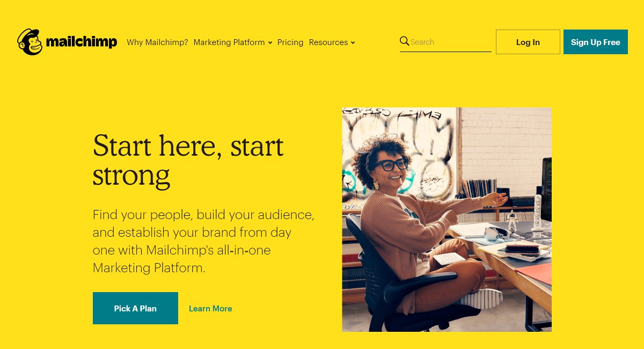Follow the Learn More link
The image size is (644, 349).
coord(210,309)
